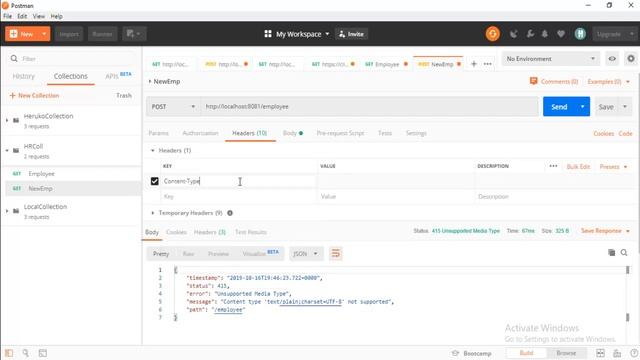Change the POST method dropdown
Screen dimensions: 640x360
click(173, 107)
